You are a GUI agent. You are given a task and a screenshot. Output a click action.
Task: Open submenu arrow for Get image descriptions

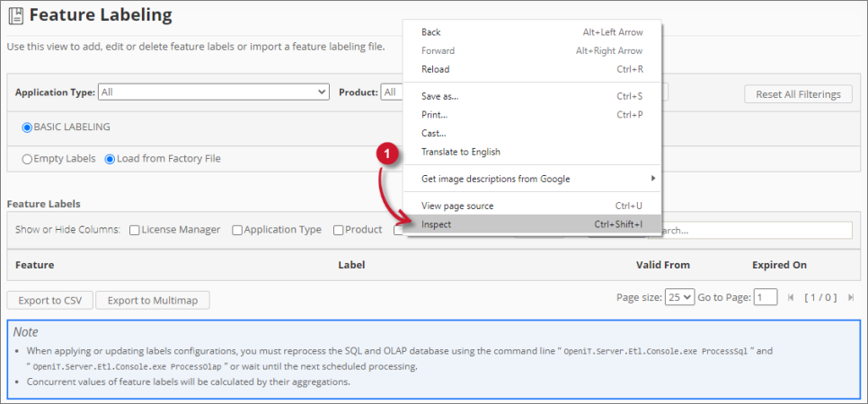653,178
